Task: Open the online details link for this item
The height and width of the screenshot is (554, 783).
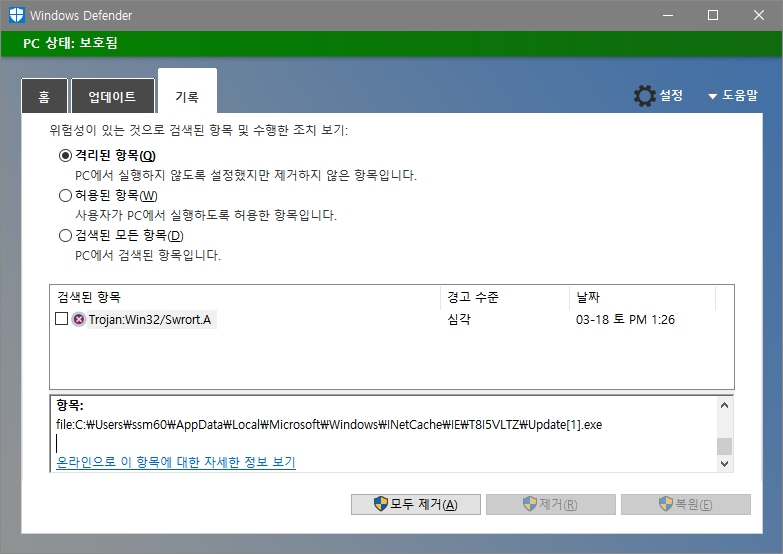Action: (x=176, y=462)
